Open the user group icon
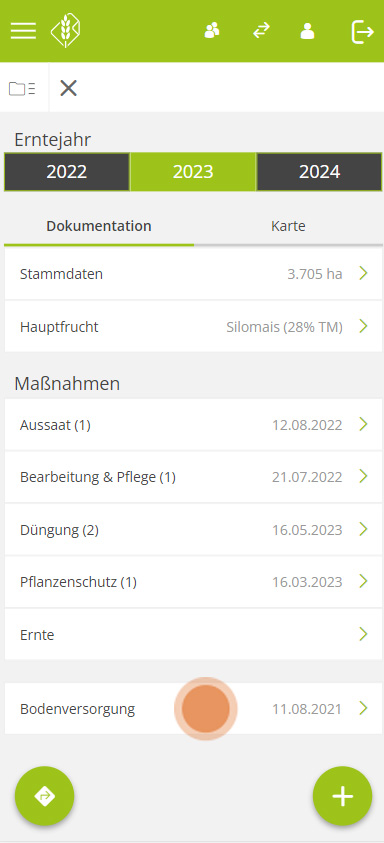 click(212, 31)
